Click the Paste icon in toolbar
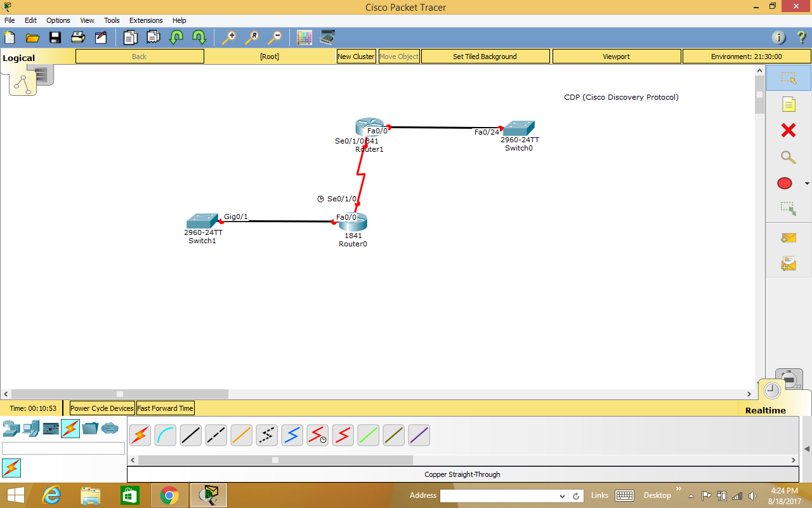 click(x=153, y=37)
